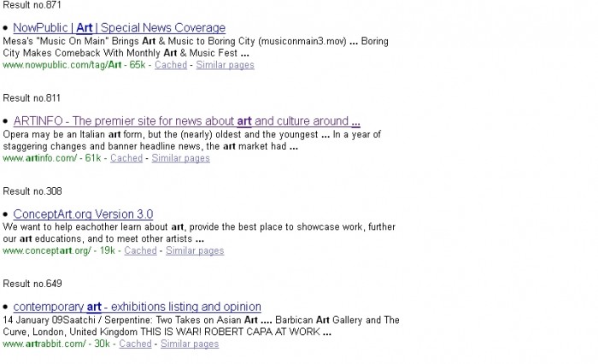The width and height of the screenshot is (598, 364).
Task: Open Cached link for artrabbit.com result
Action: click(x=135, y=343)
